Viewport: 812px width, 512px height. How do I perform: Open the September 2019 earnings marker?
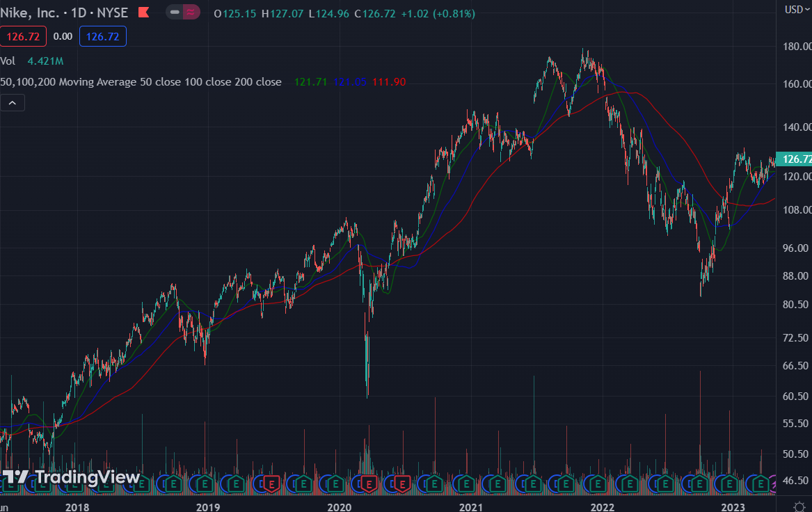coord(303,485)
